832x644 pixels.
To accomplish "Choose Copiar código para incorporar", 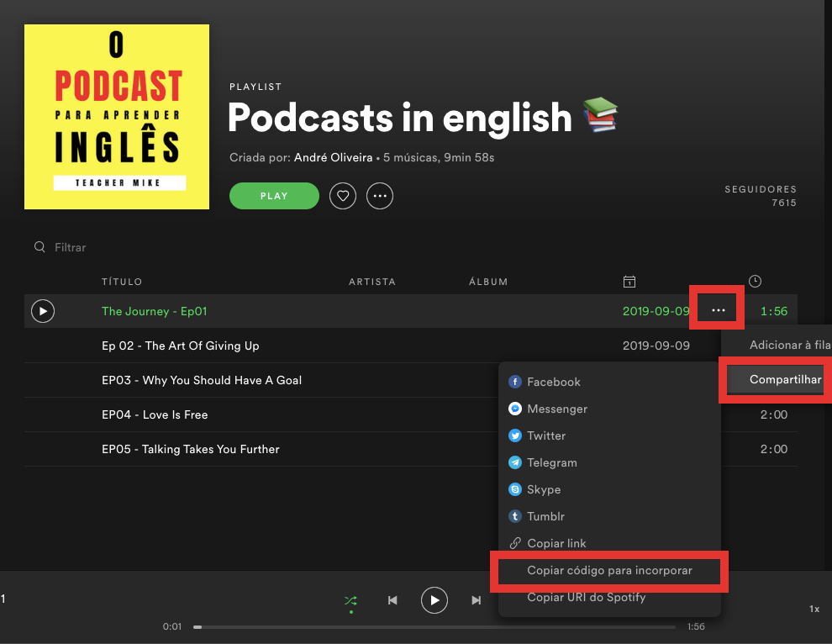I will [x=609, y=571].
